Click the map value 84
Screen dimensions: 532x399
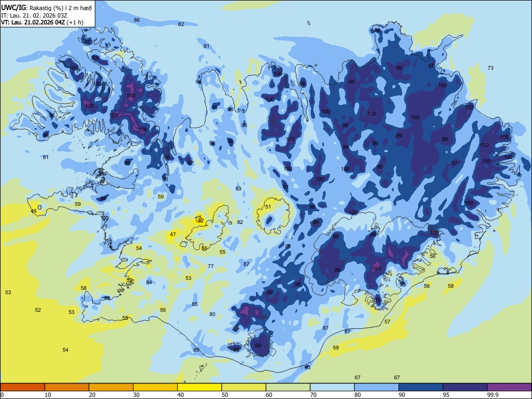[149, 282]
